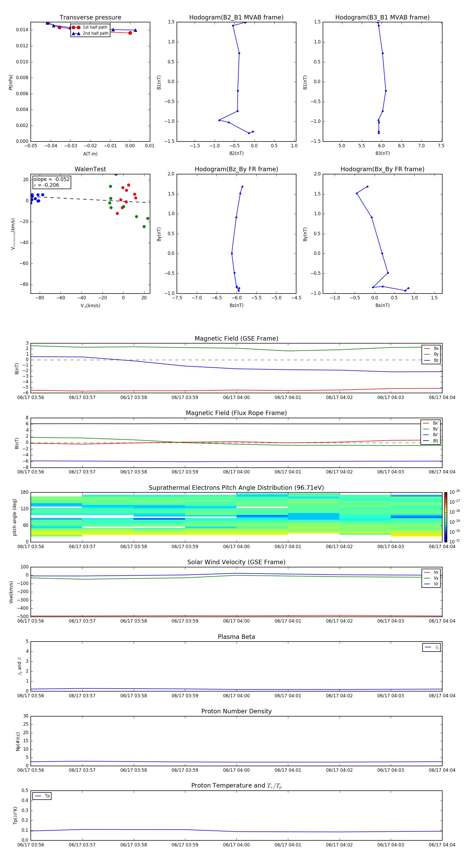Image resolution: width=473 pixels, height=868 pixels.
Task: Click the 'Np(#/cc)' y-axis label
Action: (x=18, y=741)
